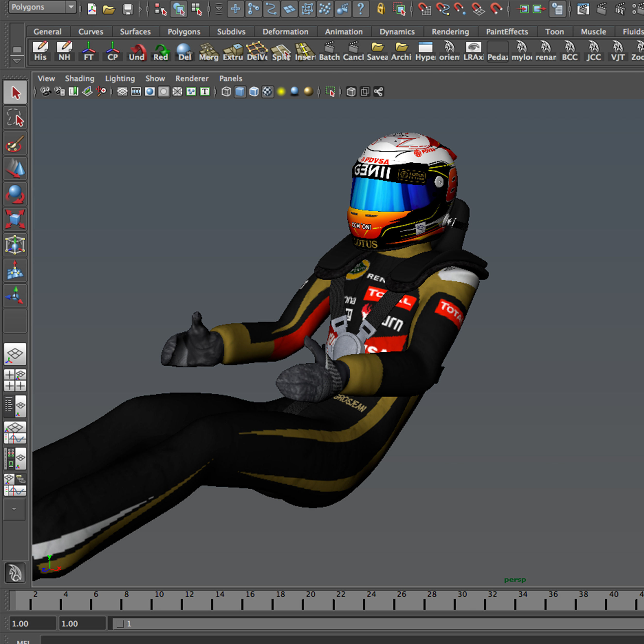Click the New Scene icon

tap(92, 9)
